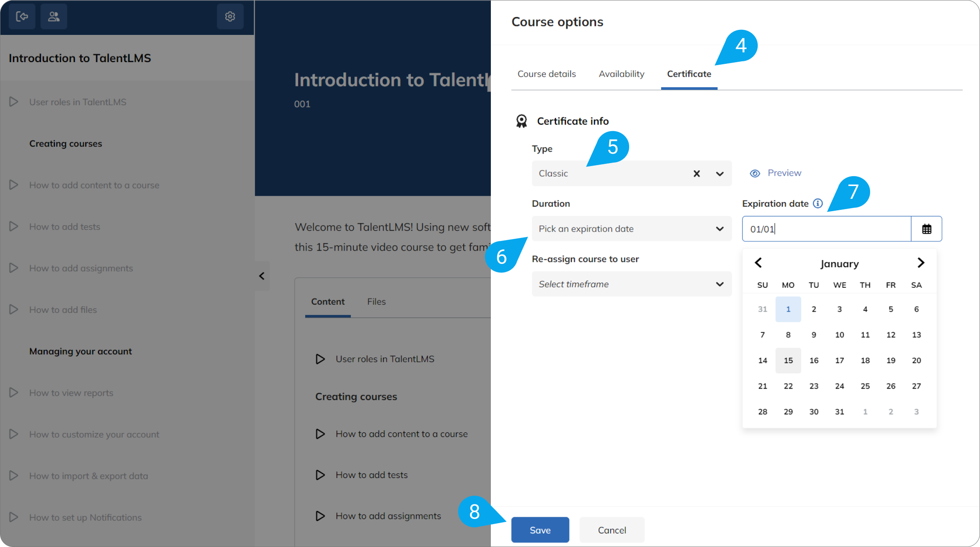
Task: Go to next month in calendar
Action: click(921, 263)
